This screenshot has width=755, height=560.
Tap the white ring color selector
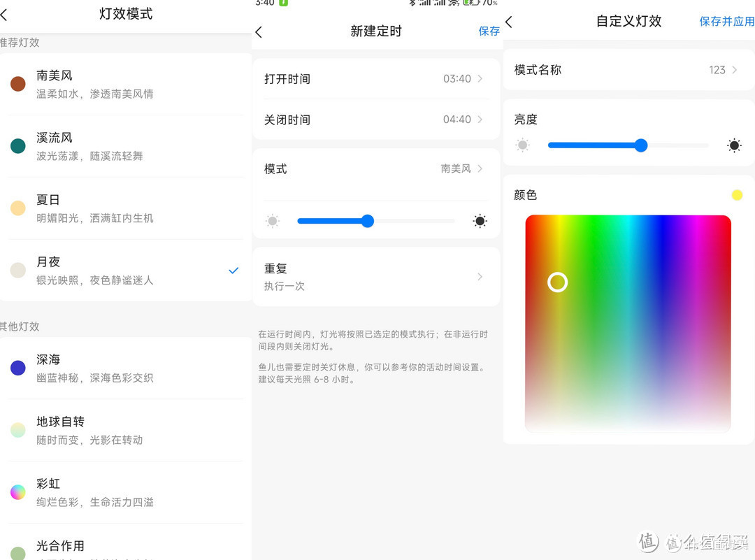[558, 282]
